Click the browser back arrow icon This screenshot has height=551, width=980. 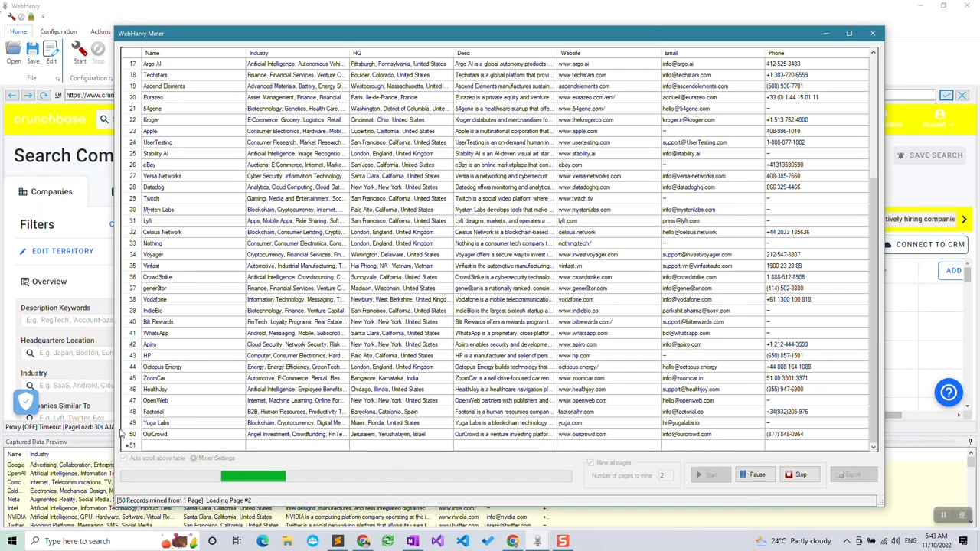click(12, 95)
